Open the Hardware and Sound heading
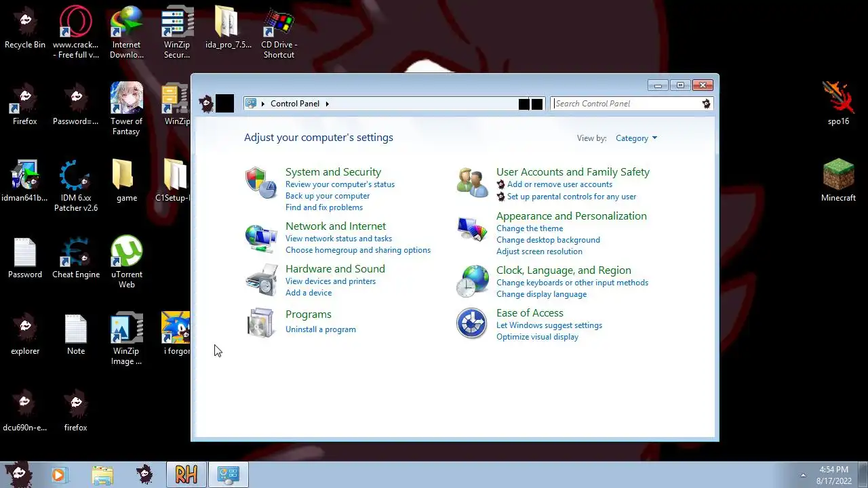868x488 pixels. (x=335, y=269)
